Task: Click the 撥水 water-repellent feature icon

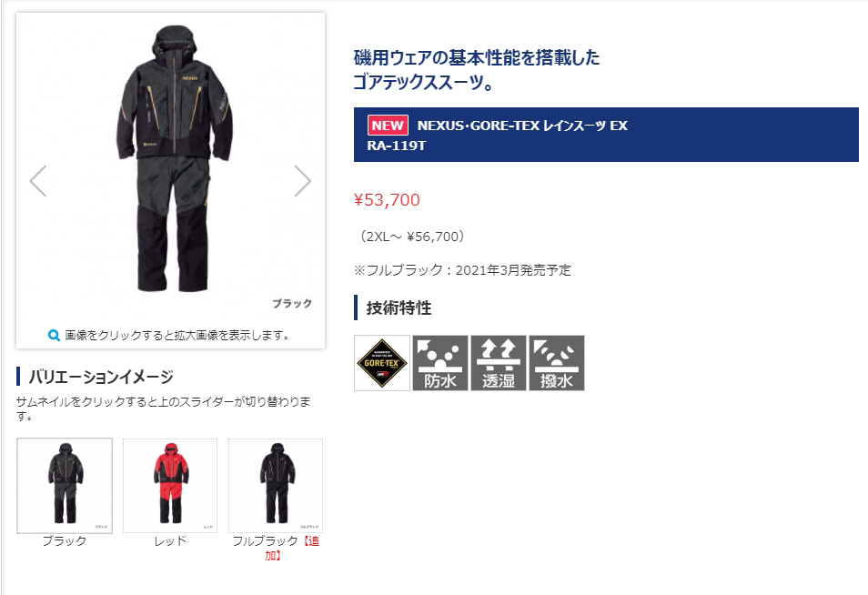Action: point(556,363)
